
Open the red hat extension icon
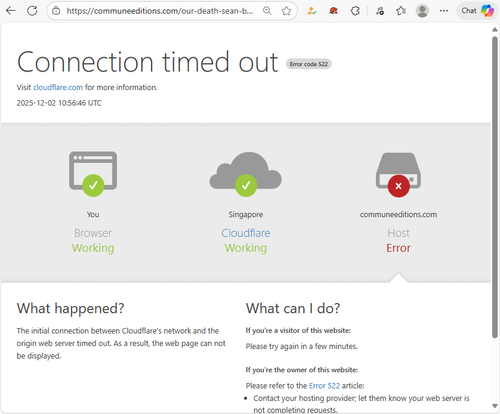(x=333, y=11)
